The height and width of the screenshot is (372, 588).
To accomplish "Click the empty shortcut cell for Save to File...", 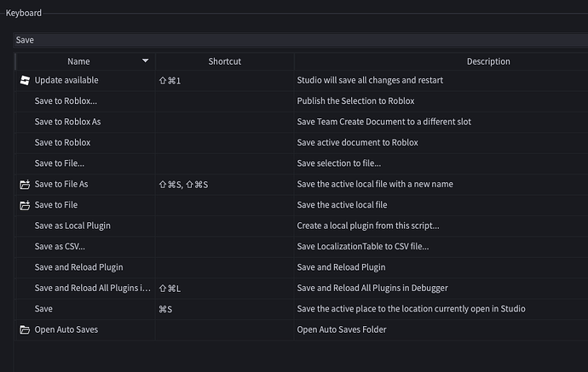I will (224, 205).
